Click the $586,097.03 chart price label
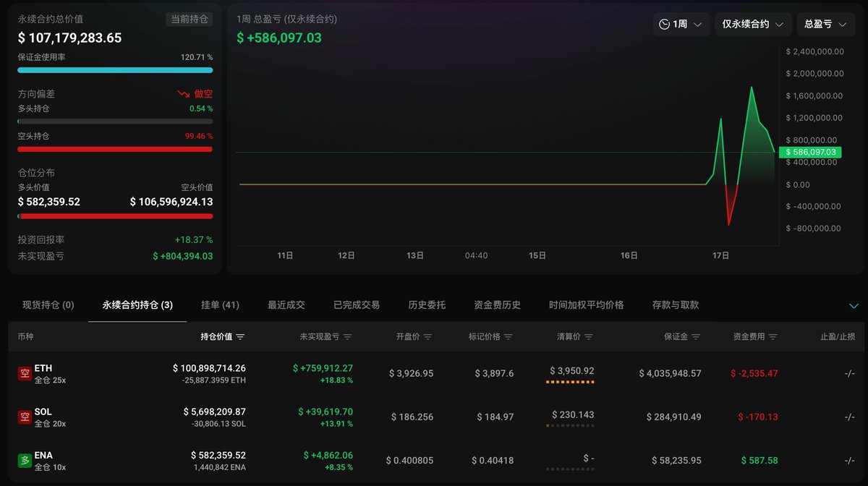Screen dimensions: 868x486 (810, 152)
